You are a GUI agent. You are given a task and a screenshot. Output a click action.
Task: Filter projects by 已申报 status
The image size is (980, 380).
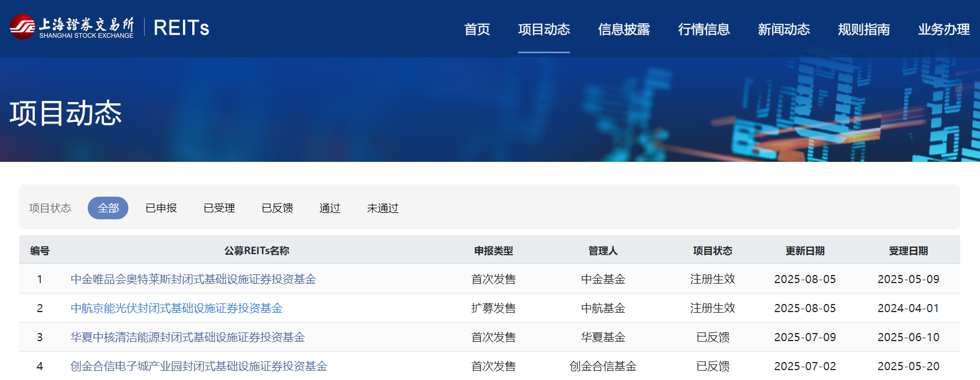(x=161, y=208)
